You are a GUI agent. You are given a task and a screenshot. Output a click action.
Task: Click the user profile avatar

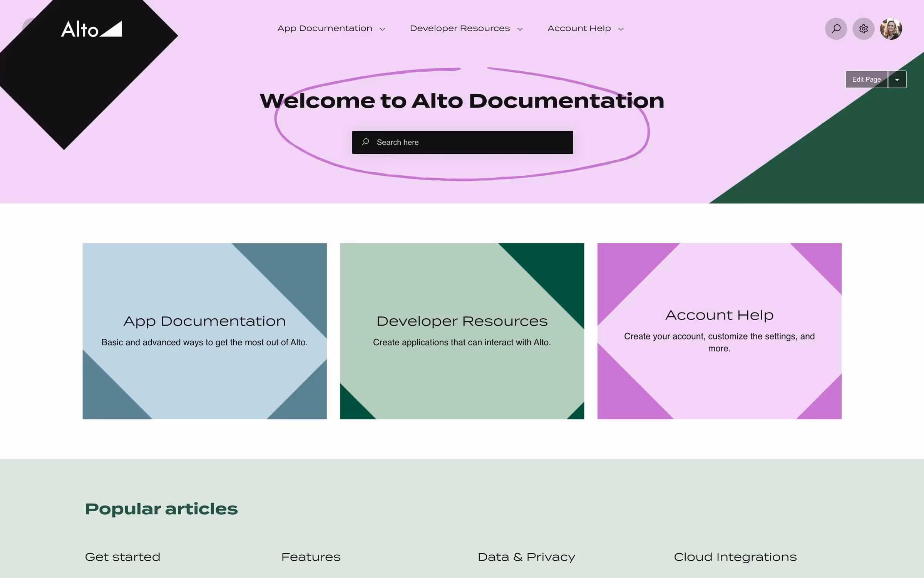[x=891, y=29]
